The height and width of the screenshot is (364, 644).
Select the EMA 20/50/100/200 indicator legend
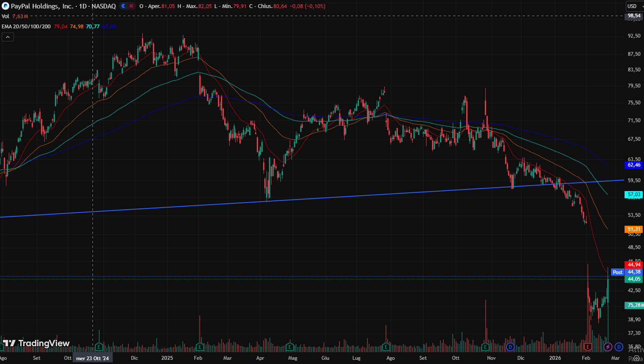point(26,27)
